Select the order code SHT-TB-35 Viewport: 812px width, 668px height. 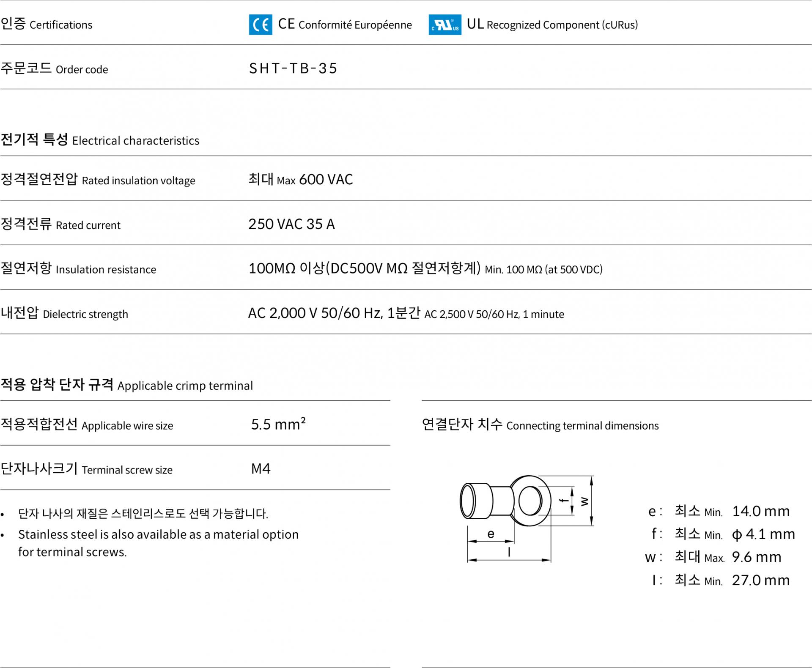click(293, 68)
